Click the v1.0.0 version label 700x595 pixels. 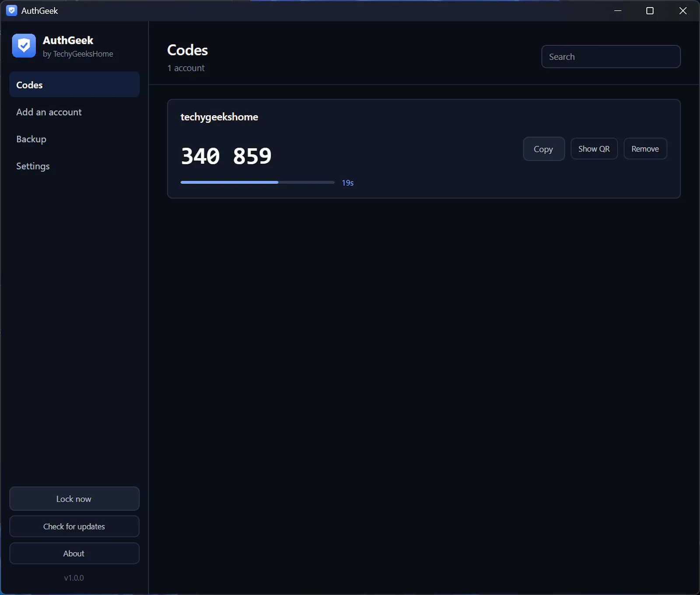[x=74, y=578]
